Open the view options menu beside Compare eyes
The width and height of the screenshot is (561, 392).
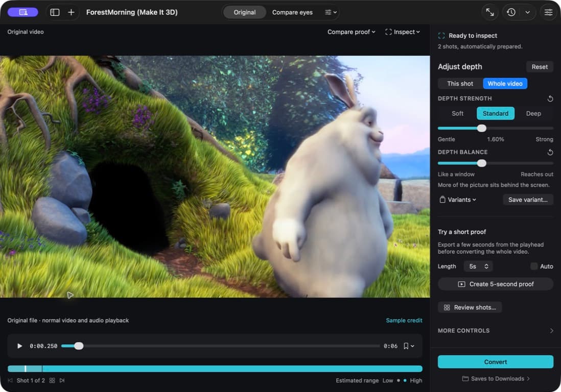click(331, 12)
